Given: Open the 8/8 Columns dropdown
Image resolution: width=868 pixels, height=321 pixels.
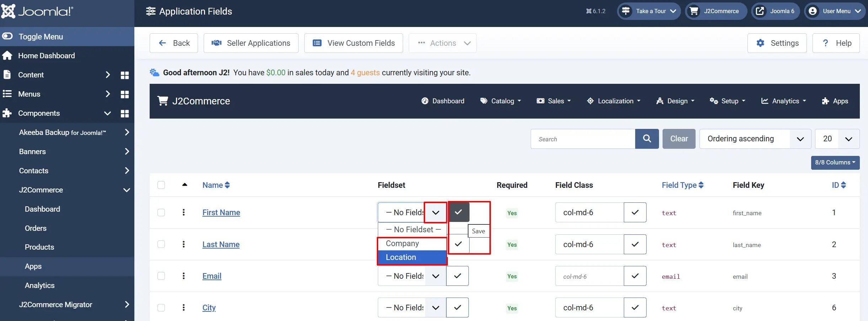Looking at the screenshot, I should [x=835, y=163].
